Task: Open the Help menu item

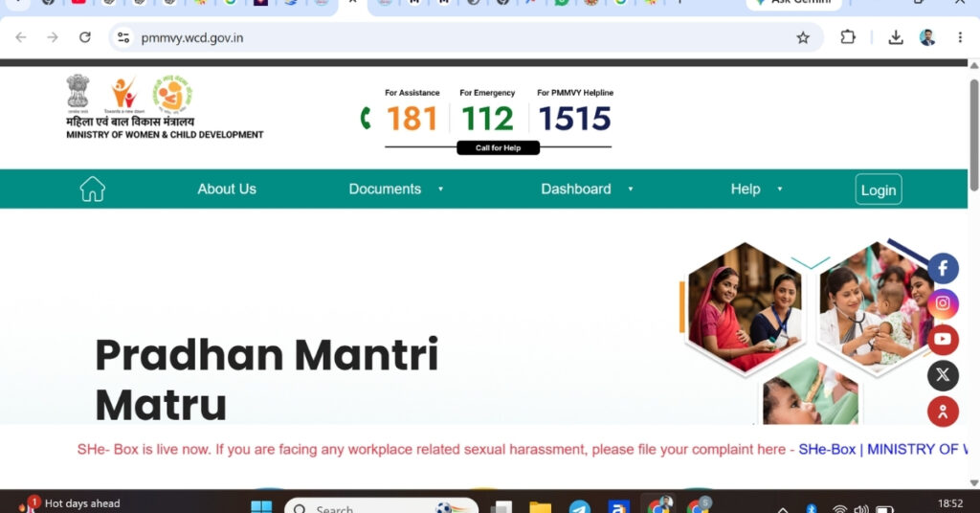Action: (x=746, y=189)
